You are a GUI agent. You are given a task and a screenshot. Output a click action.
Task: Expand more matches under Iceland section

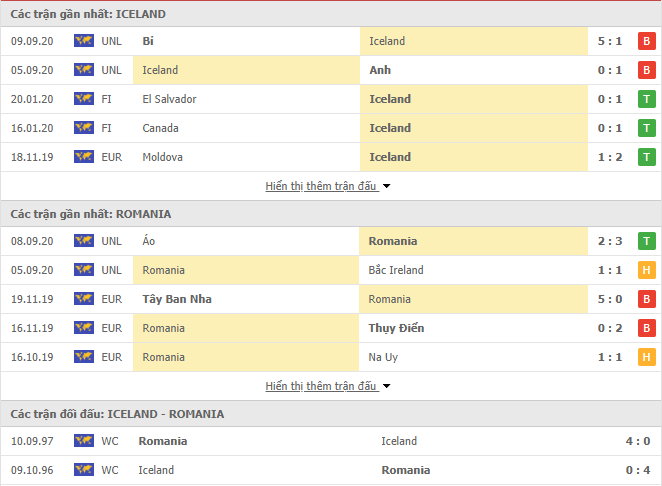click(x=320, y=186)
